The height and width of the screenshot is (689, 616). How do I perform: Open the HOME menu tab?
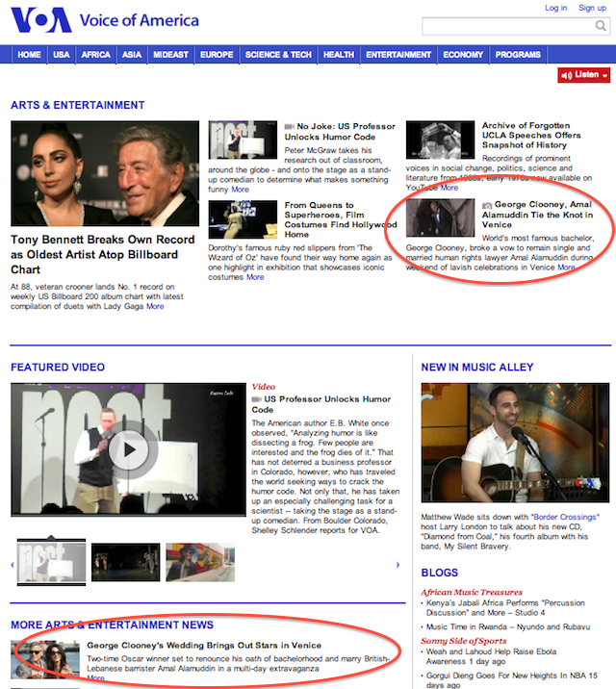(x=29, y=55)
